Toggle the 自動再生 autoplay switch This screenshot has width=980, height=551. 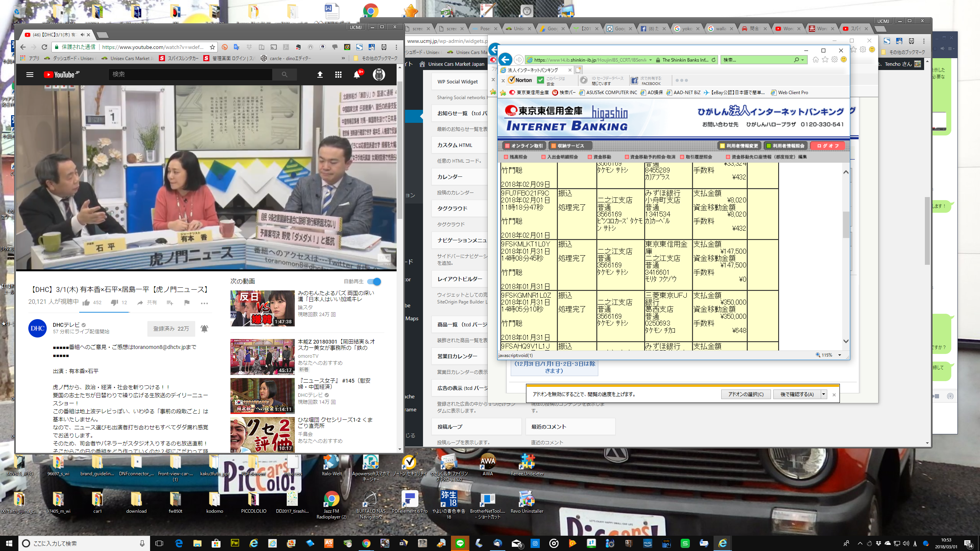pyautogui.click(x=374, y=282)
